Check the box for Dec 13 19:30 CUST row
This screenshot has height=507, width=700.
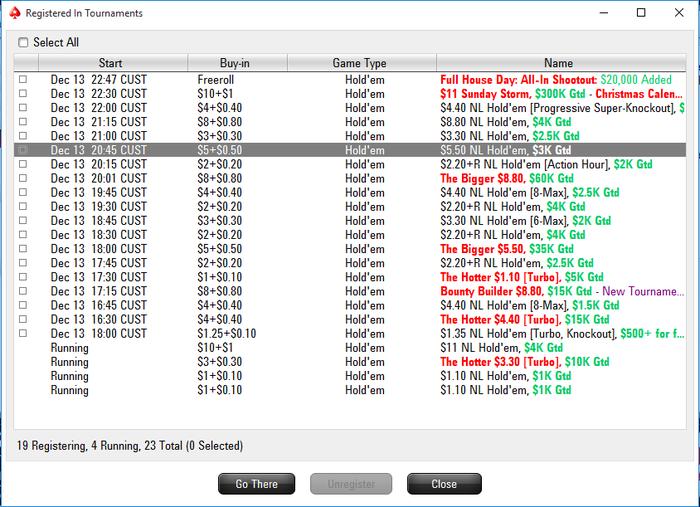23,206
